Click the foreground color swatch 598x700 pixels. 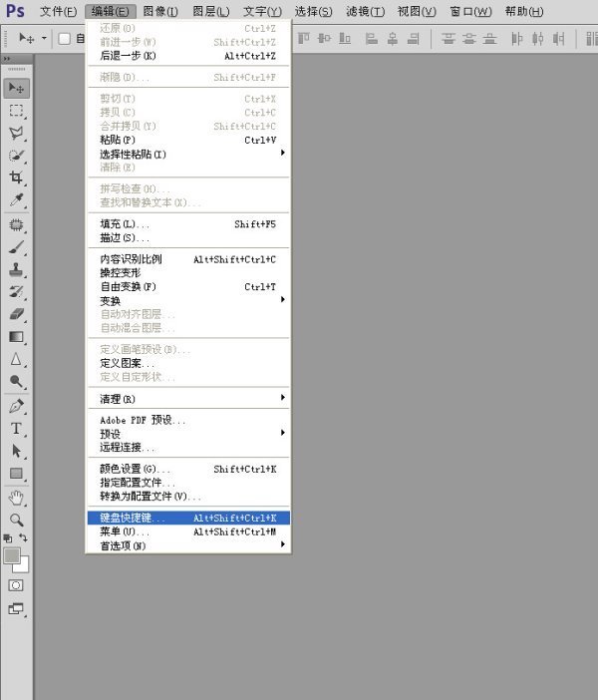pyautogui.click(x=11, y=555)
